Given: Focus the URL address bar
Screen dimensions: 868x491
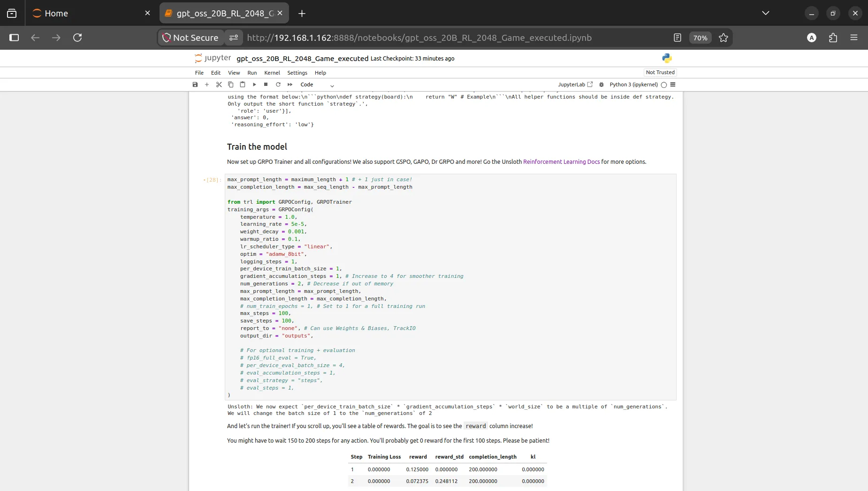Looking at the screenshot, I should pos(419,38).
